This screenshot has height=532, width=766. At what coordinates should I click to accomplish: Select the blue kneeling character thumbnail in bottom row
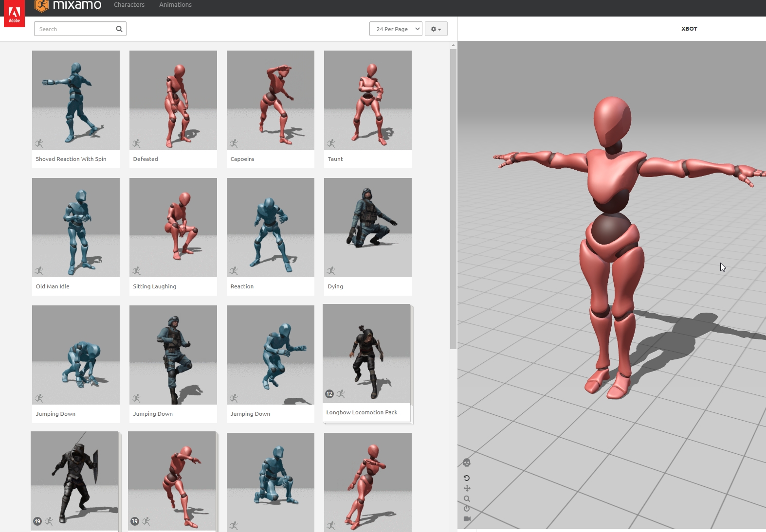click(x=271, y=482)
